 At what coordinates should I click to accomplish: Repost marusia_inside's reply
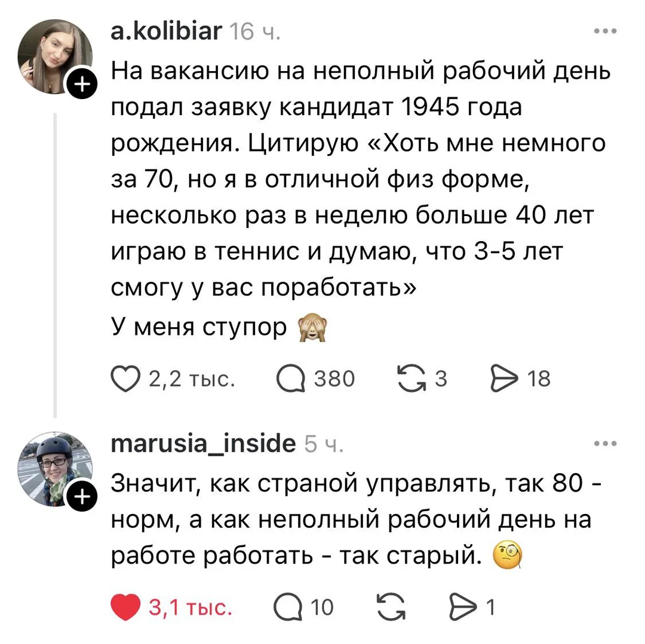click(392, 608)
